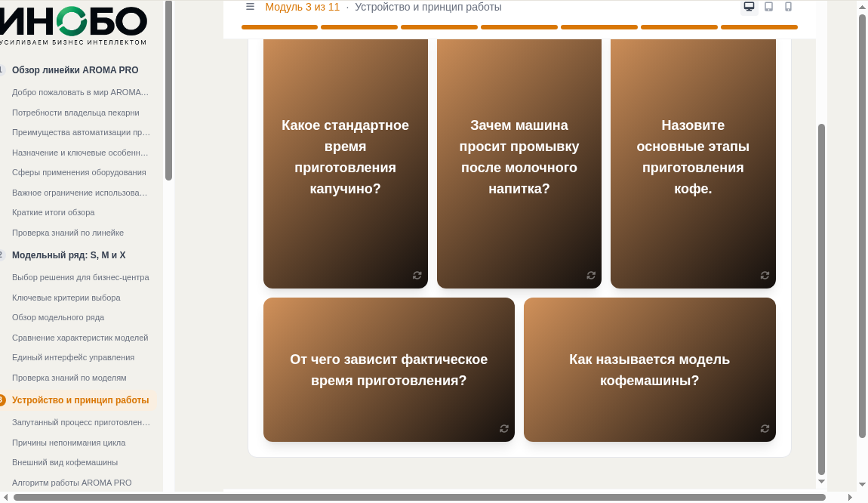Switch to tablet preview mode
Viewport: 868px width, 503px height.
(x=769, y=7)
